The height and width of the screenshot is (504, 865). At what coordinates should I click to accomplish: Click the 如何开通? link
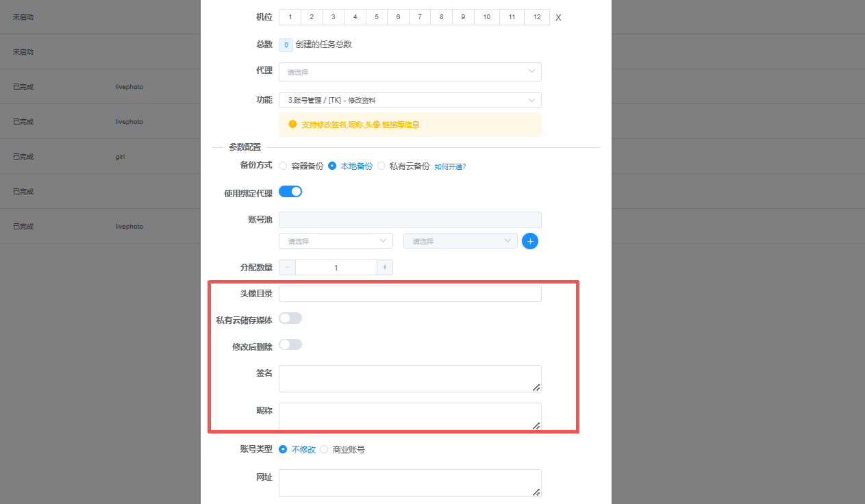(449, 166)
